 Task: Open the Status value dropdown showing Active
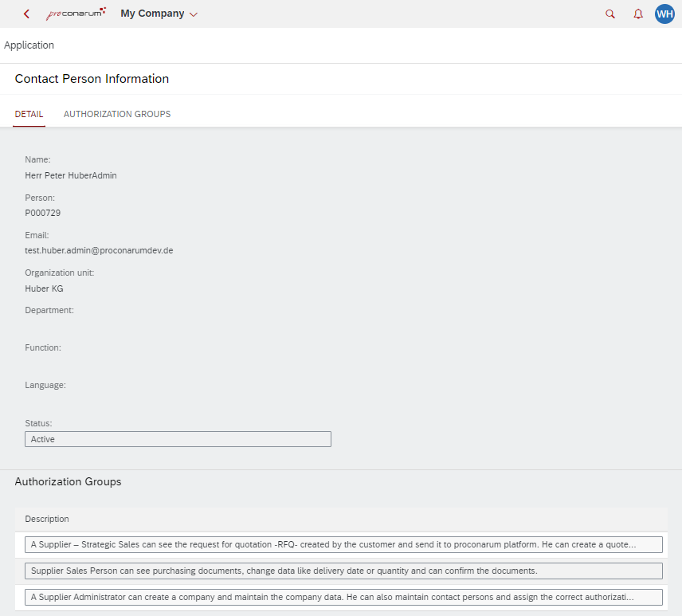click(178, 439)
